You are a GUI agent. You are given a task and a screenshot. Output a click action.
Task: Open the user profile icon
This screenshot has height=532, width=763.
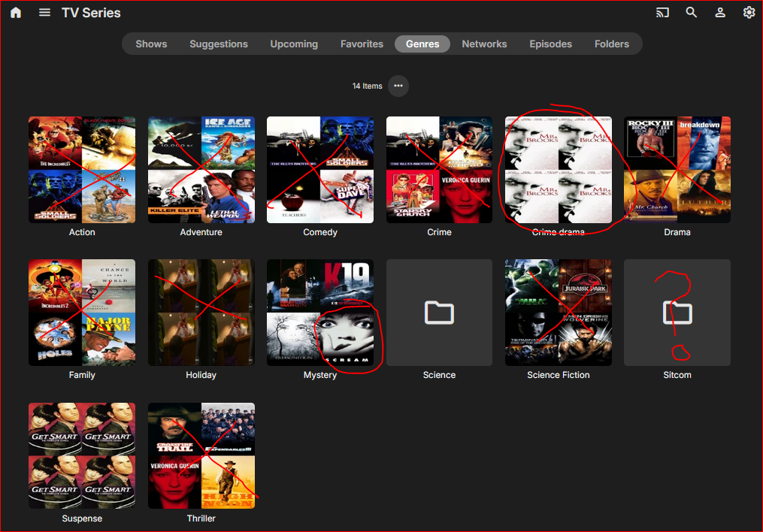pyautogui.click(x=719, y=13)
